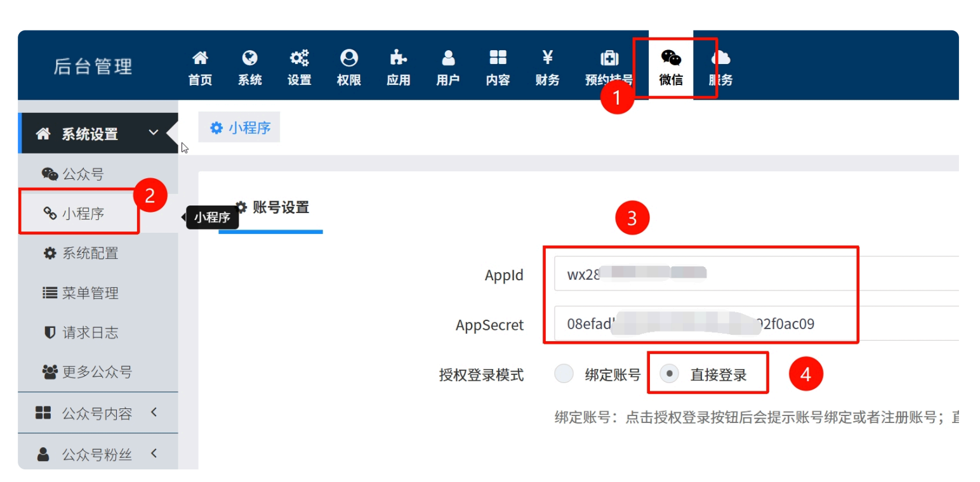Screen dimensions: 980x482
Task: Switch to the 账号设置 tab
Action: (272, 207)
